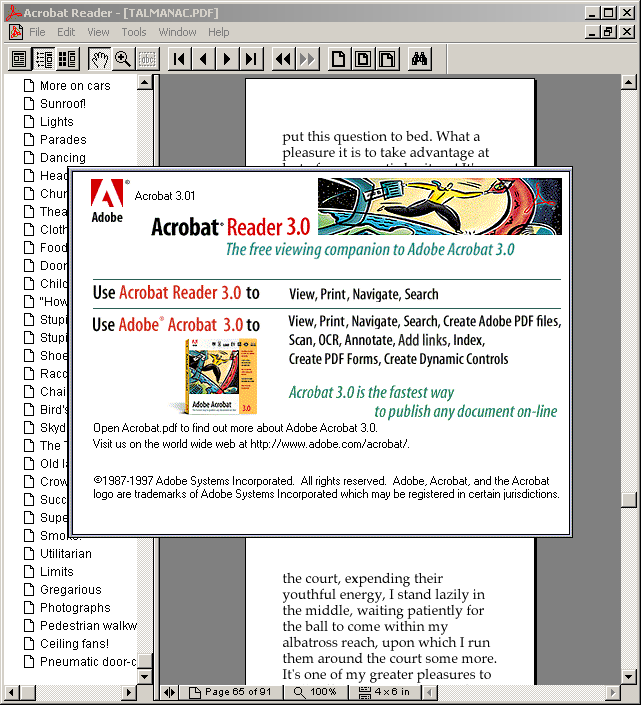This screenshot has width=641, height=705.
Task: Jump to the last page
Action: pos(251,59)
